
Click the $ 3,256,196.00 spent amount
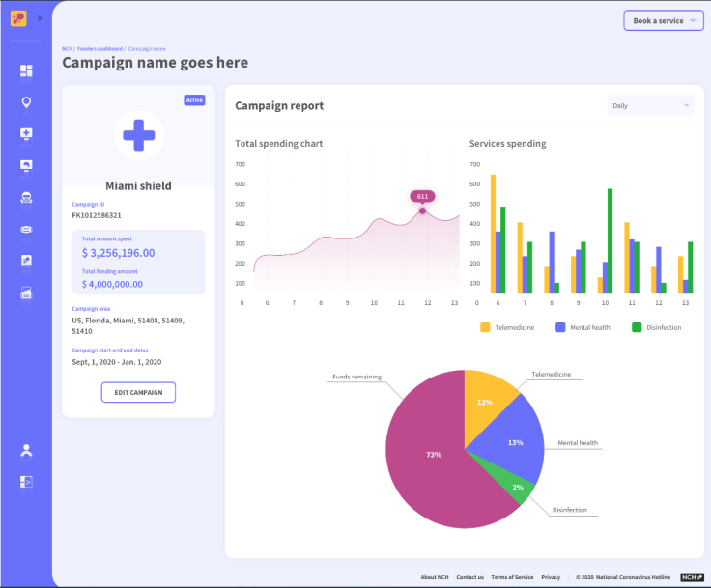pos(119,253)
